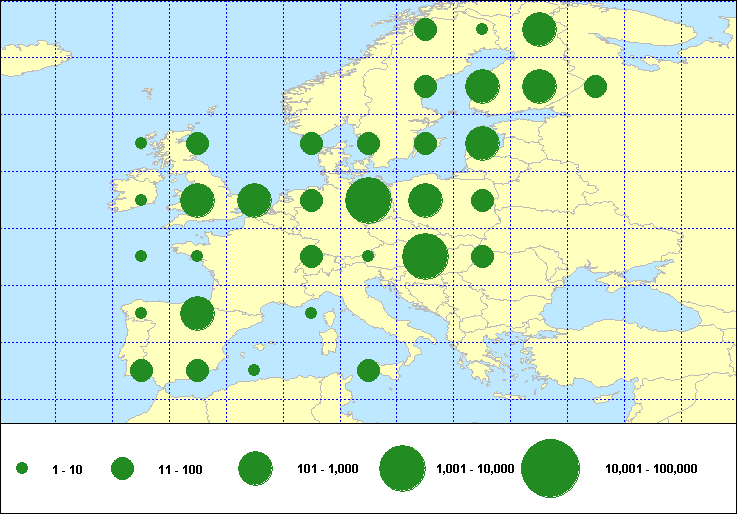Screen dimensions: 737x514
Task: Click the small dot on Ireland
Action: pyautogui.click(x=141, y=200)
